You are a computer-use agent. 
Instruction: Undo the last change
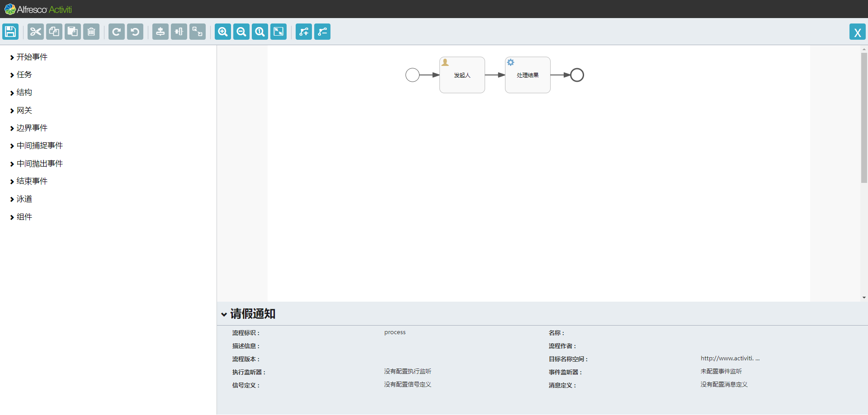(135, 32)
